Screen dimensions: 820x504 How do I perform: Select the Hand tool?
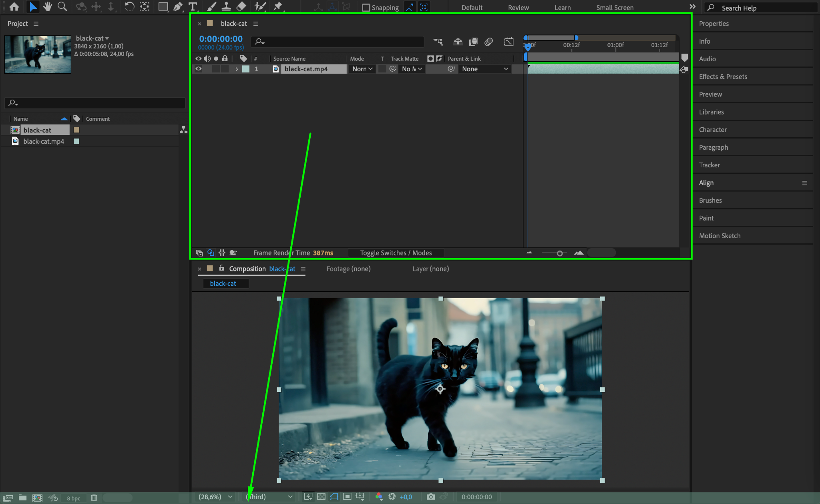48,6
